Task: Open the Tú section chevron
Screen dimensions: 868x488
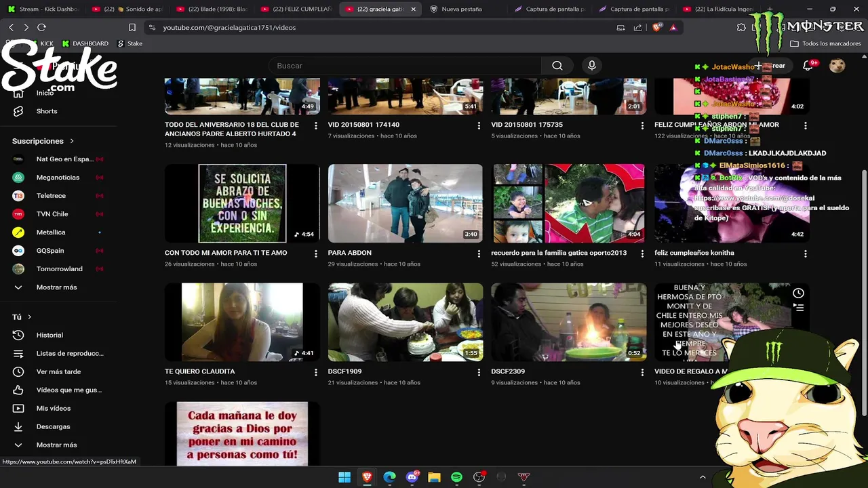Action: click(29, 317)
